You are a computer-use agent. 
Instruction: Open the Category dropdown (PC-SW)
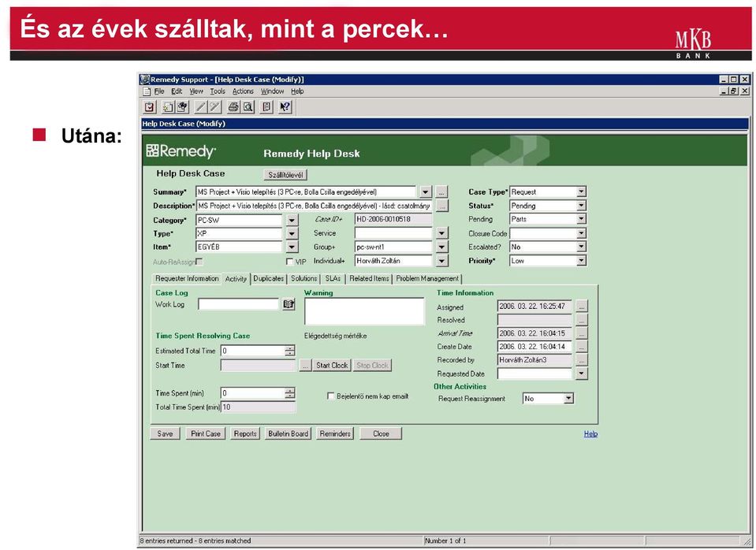292,221
